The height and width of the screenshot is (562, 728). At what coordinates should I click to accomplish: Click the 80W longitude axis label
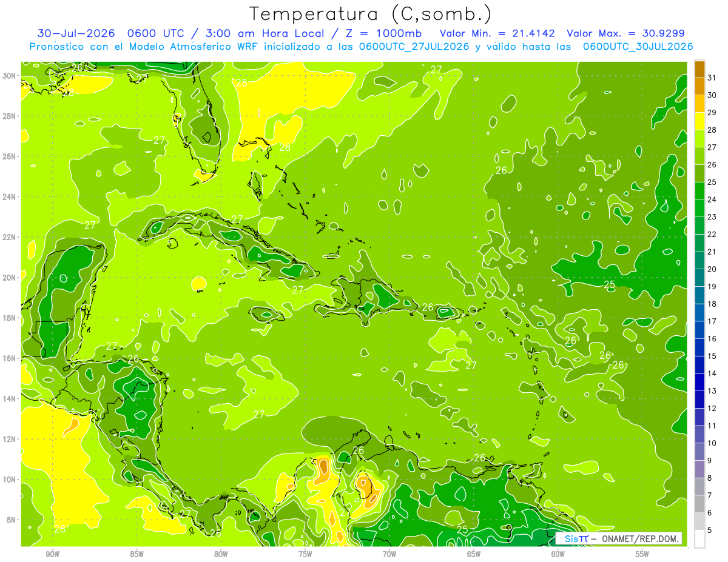pos(221,554)
